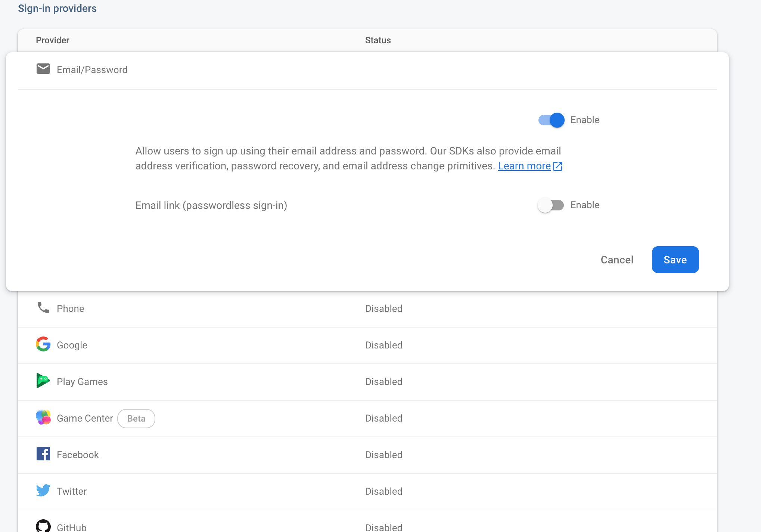Open the Learn more link
761x532 pixels.
524,166
